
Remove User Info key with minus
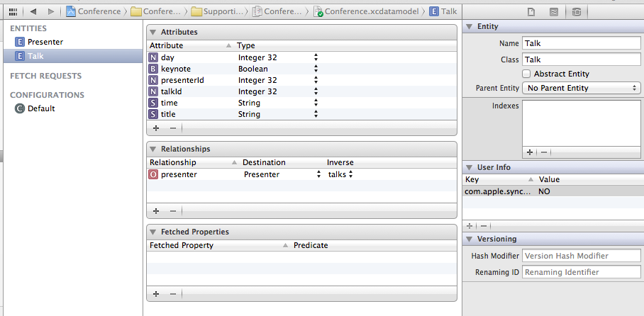point(484,226)
